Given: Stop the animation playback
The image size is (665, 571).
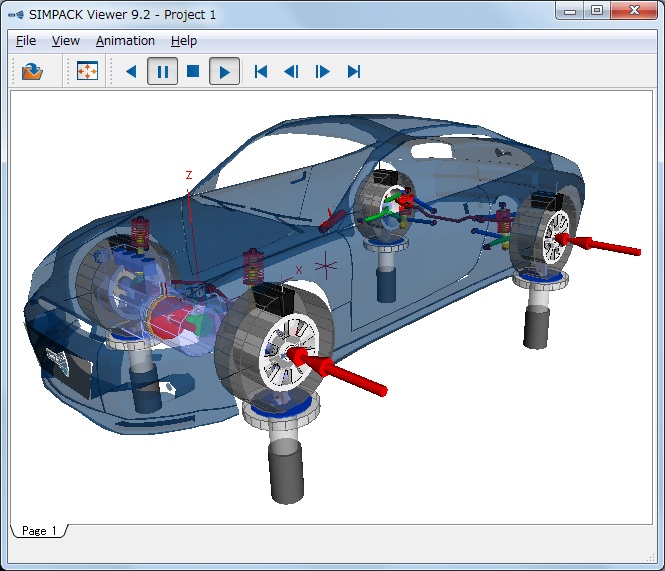Looking at the screenshot, I should pyautogui.click(x=193, y=71).
